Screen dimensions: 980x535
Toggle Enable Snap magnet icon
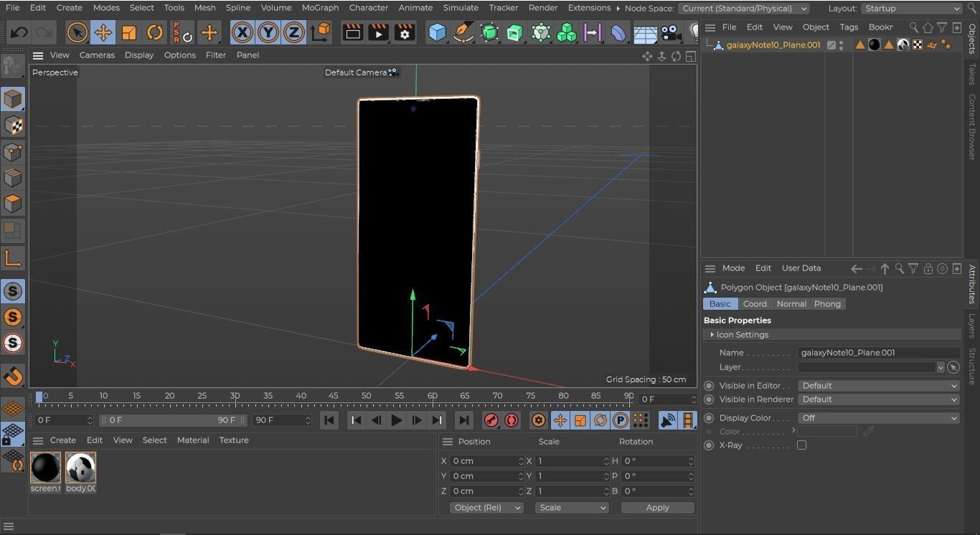12,376
